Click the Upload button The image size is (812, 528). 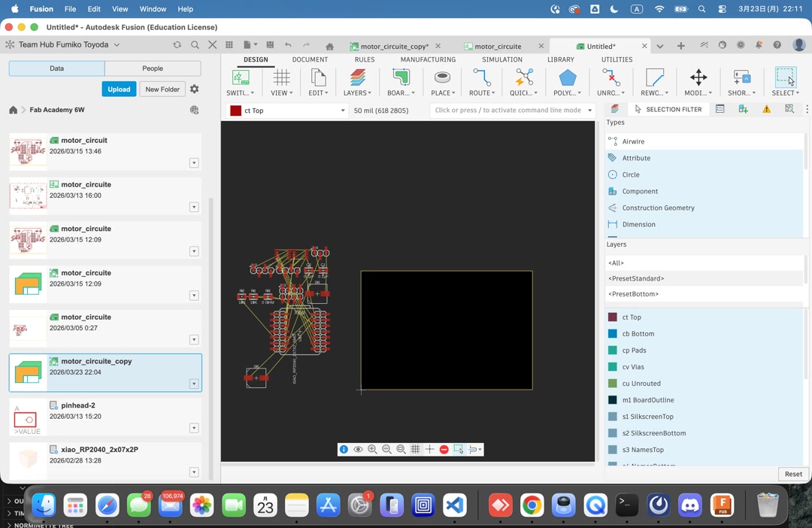119,89
